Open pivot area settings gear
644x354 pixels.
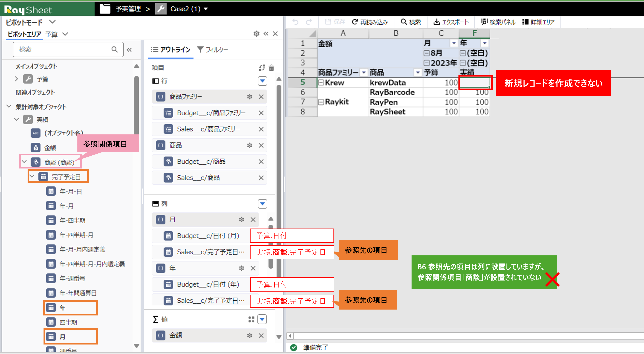coord(256,34)
